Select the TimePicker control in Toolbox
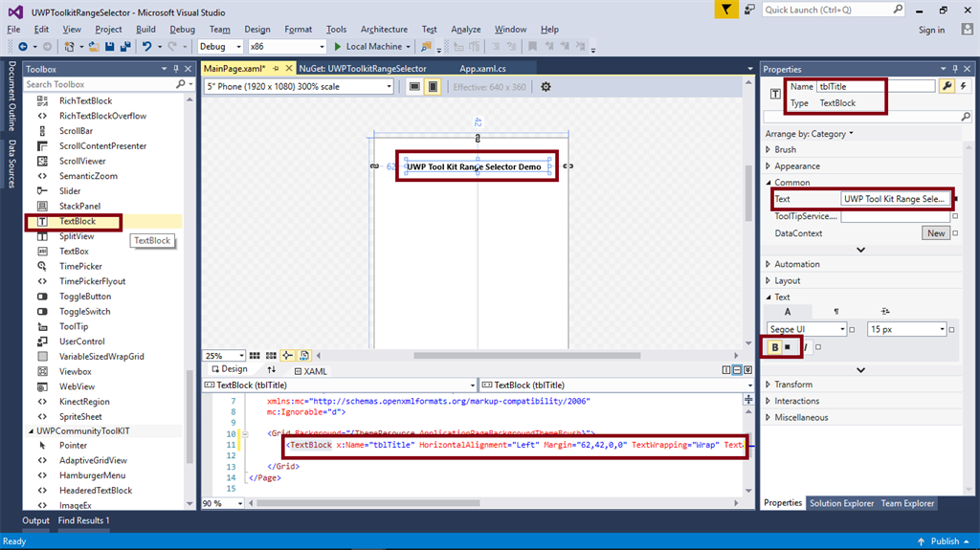980x550 pixels. pos(80,266)
